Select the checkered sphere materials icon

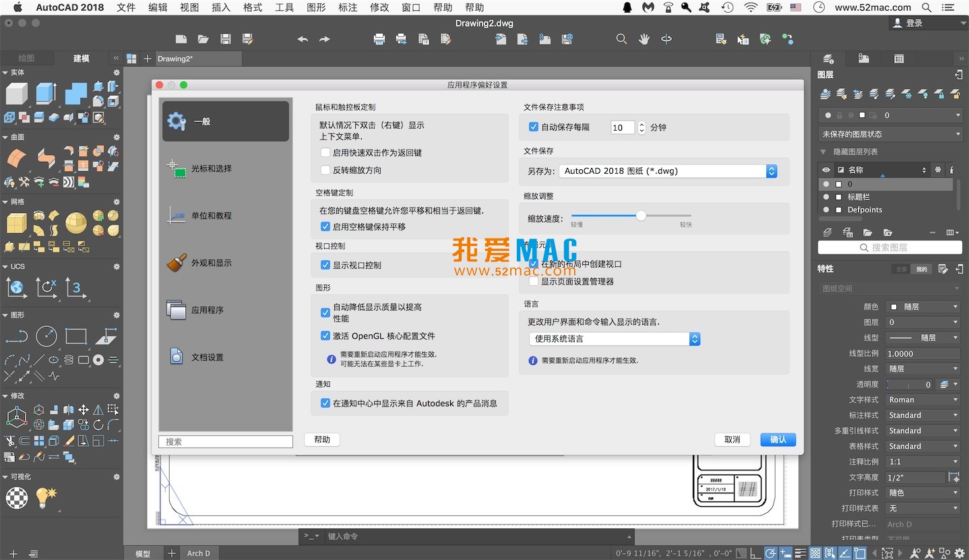tap(17, 498)
